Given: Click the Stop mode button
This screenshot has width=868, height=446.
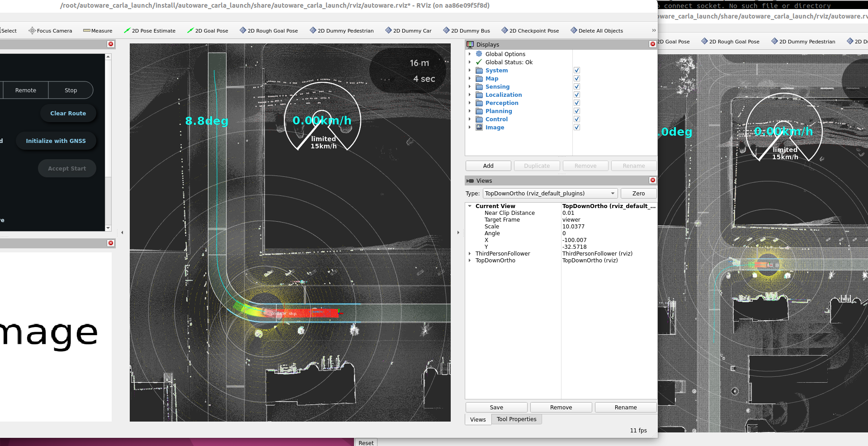Looking at the screenshot, I should coord(71,90).
